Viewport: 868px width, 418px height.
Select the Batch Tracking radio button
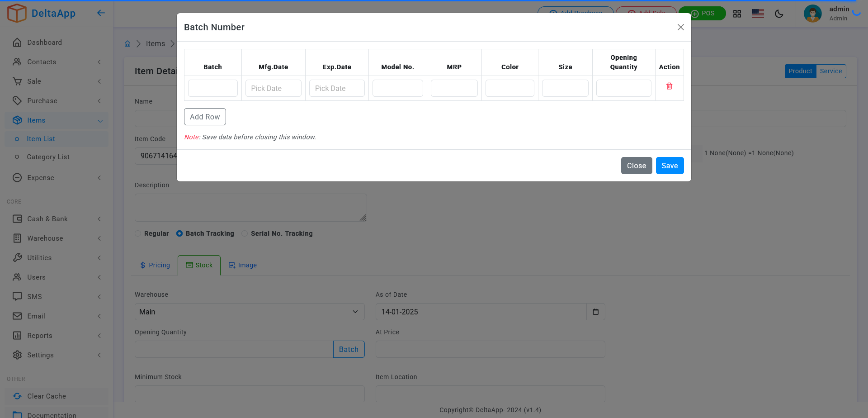[179, 233]
